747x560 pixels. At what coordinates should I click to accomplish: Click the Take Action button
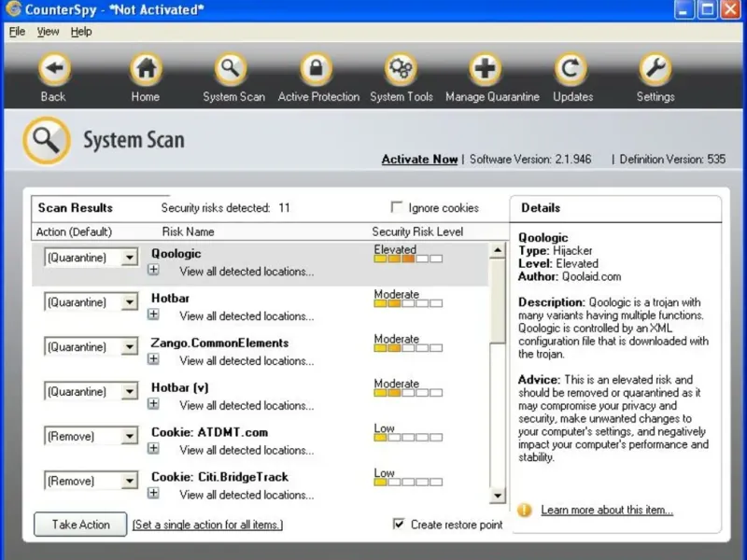point(80,525)
